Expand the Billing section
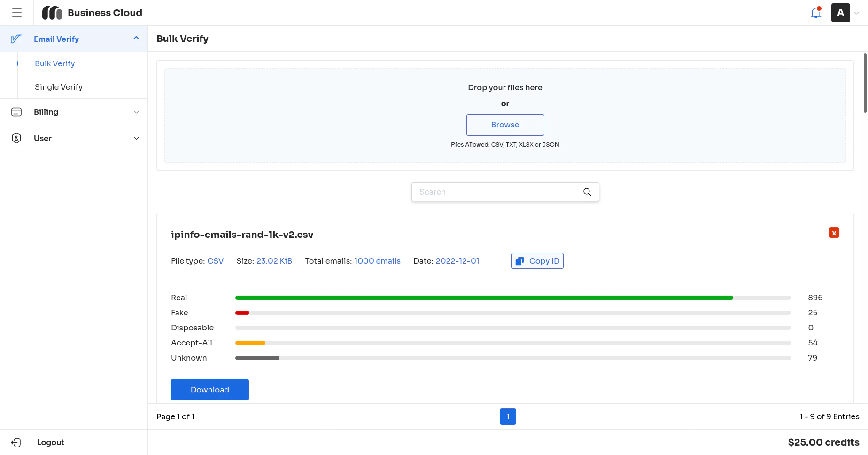This screenshot has height=455, width=868. pyautogui.click(x=136, y=112)
